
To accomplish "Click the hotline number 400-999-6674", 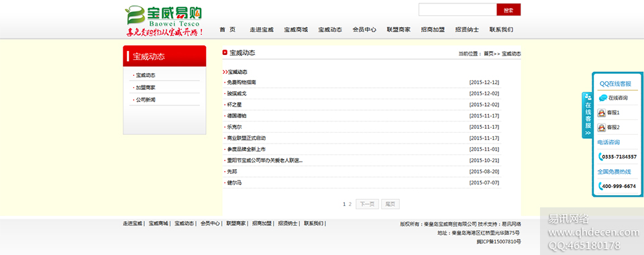I will 619,187.
